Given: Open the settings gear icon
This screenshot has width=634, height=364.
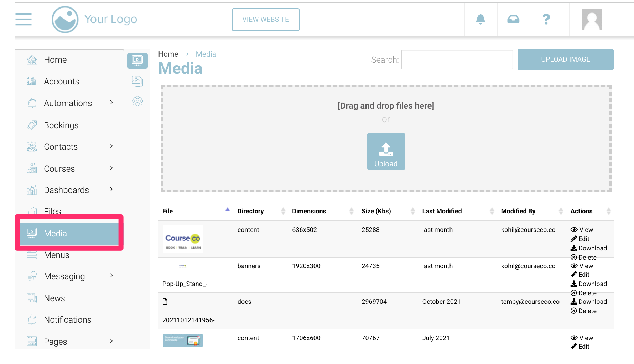Looking at the screenshot, I should [x=137, y=102].
